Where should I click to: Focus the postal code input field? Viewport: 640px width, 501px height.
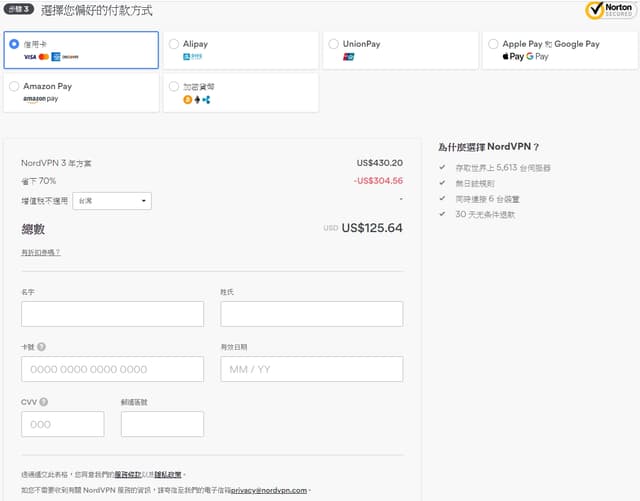click(162, 424)
